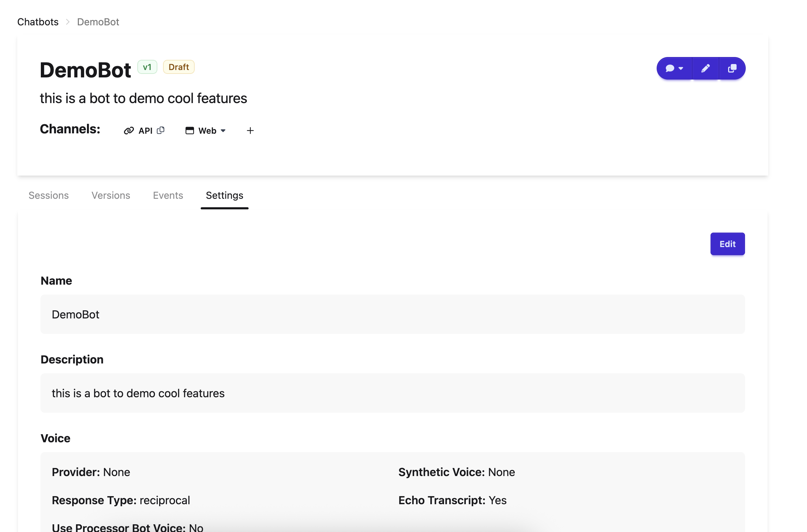The width and height of the screenshot is (807, 532).
Task: Copy the API channel link icon
Action: tap(161, 130)
